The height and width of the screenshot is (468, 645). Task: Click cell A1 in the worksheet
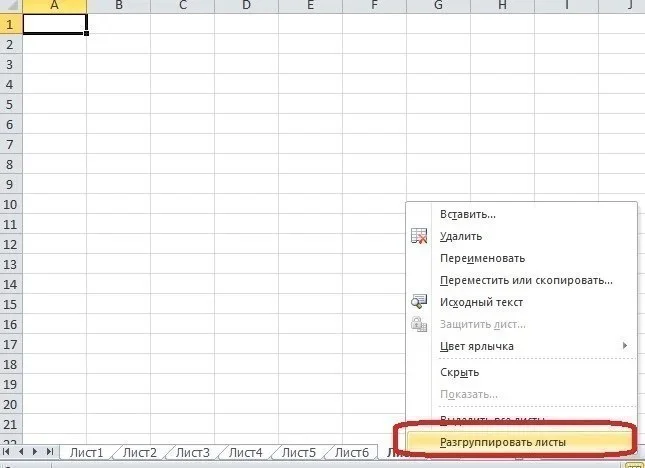(x=54, y=26)
